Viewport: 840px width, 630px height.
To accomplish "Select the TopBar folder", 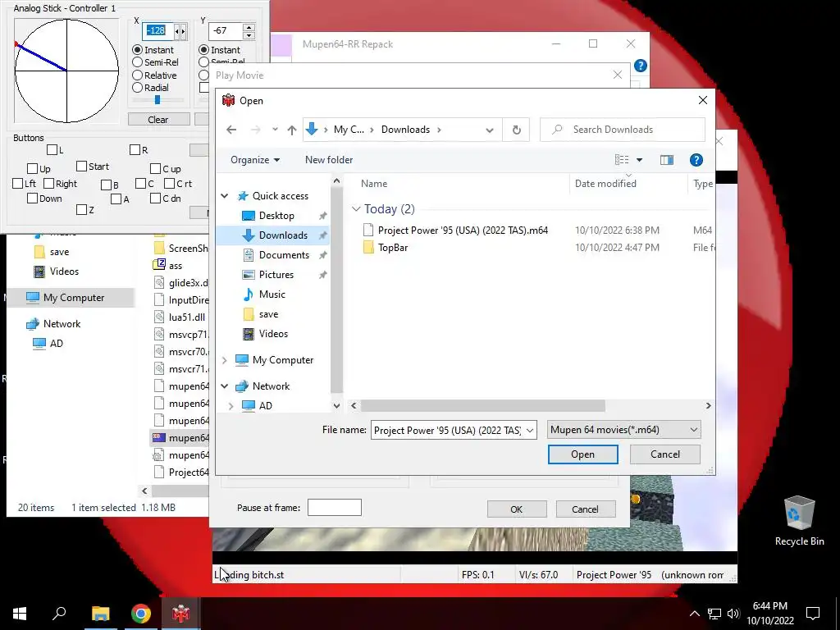I will click(x=393, y=248).
